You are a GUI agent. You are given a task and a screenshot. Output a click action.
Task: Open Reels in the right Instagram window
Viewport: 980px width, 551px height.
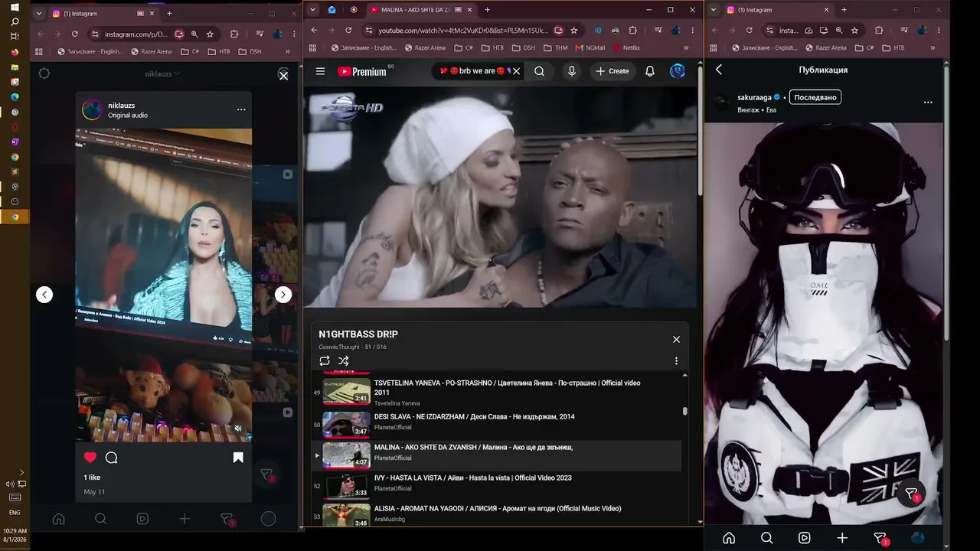coord(804,538)
